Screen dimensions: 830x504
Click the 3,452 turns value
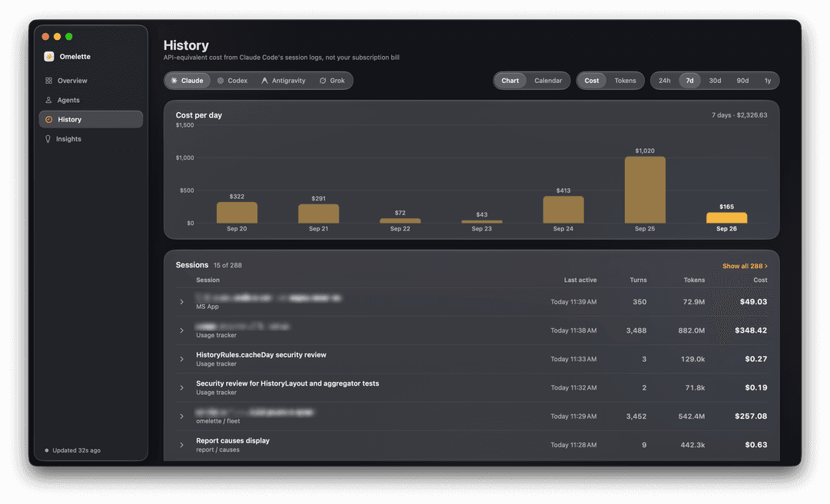[636, 416]
